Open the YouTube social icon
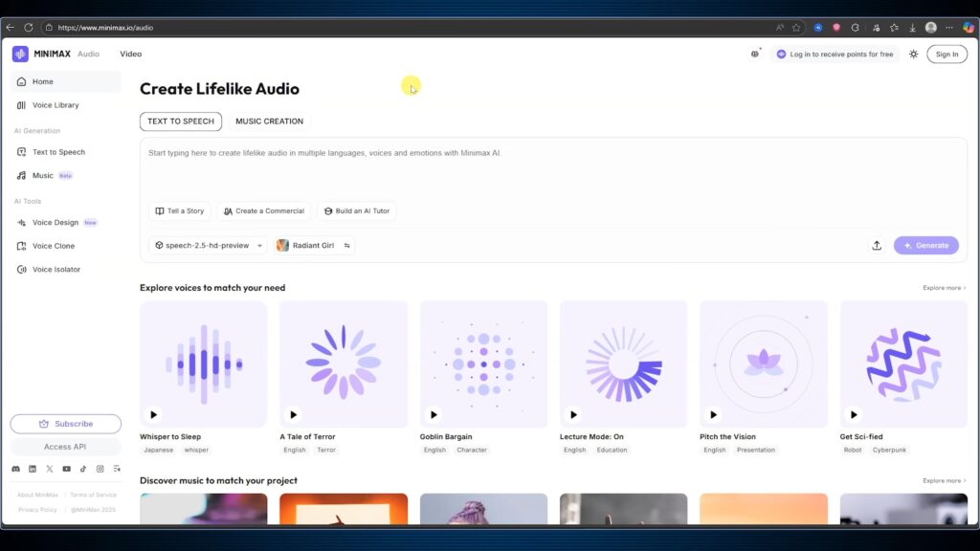The height and width of the screenshot is (551, 980). coord(66,469)
